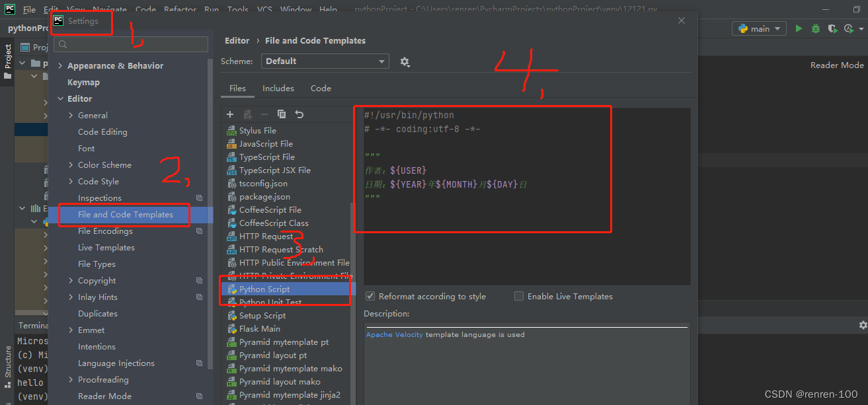This screenshot has height=405, width=868.
Task: Click the package.json template icon
Action: (231, 197)
